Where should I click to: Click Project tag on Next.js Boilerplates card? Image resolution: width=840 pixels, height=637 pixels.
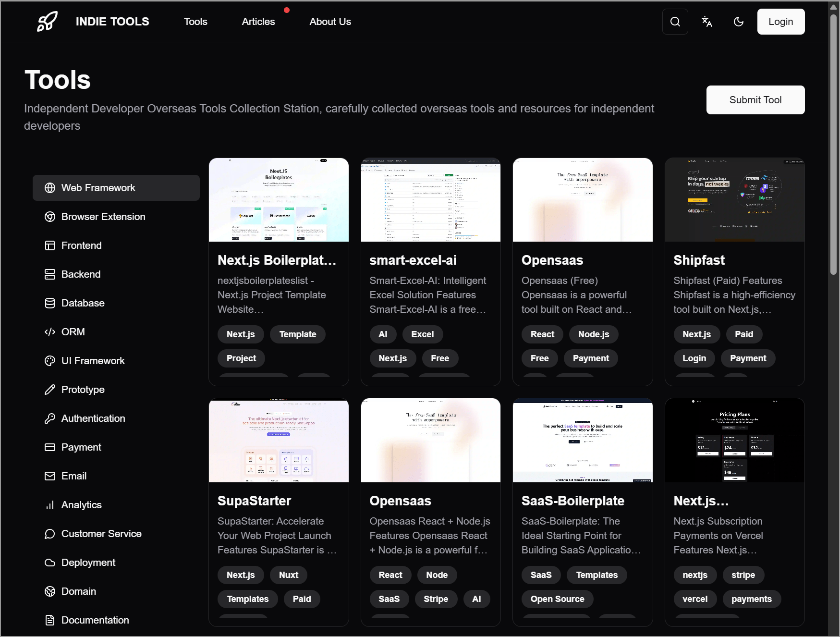point(241,358)
